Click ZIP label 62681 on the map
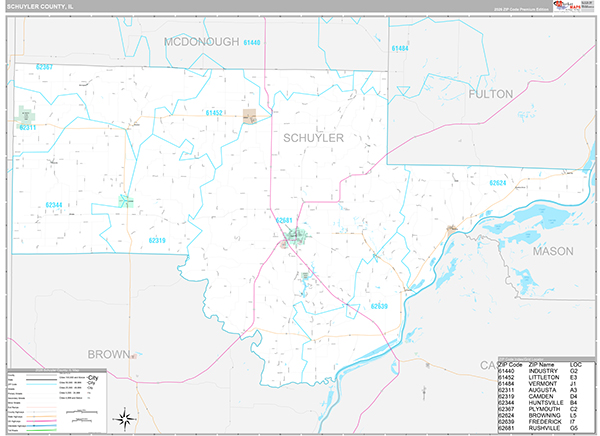The height and width of the screenshot is (436, 600). (x=284, y=220)
